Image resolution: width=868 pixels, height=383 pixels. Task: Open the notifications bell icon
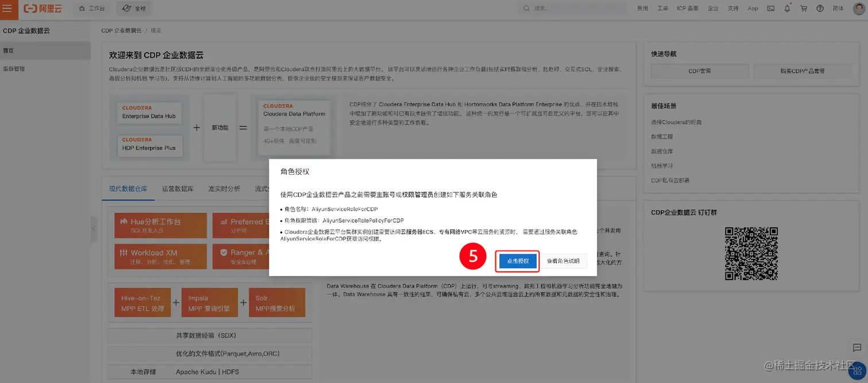point(787,9)
